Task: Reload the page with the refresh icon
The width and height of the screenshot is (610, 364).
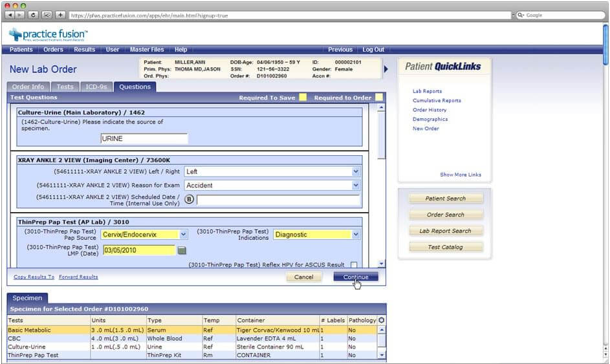Action: point(33,15)
